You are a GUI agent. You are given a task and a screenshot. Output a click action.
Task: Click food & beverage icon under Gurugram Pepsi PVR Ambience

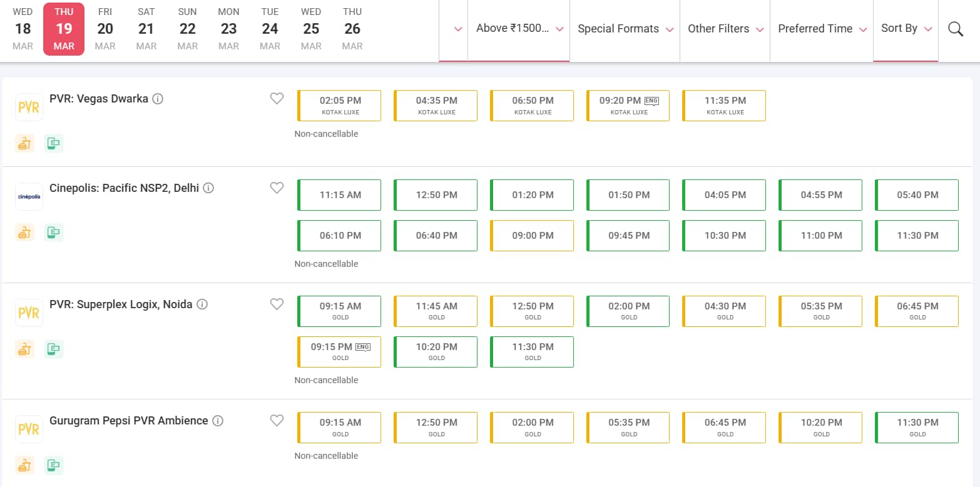pos(24,465)
